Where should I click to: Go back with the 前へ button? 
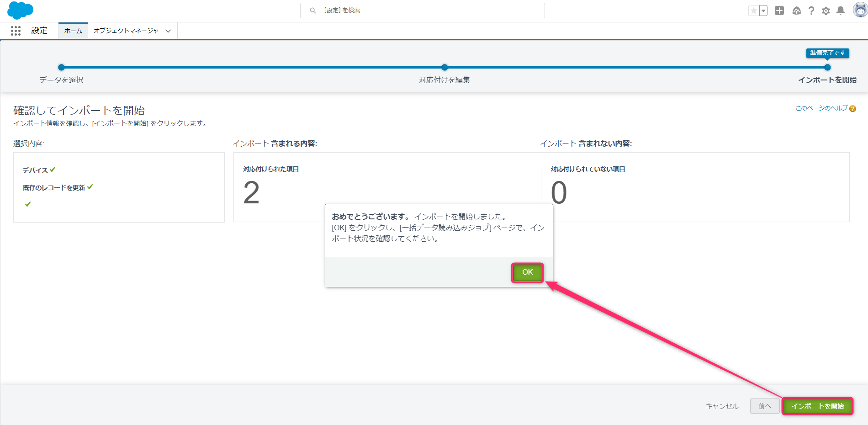click(x=765, y=406)
